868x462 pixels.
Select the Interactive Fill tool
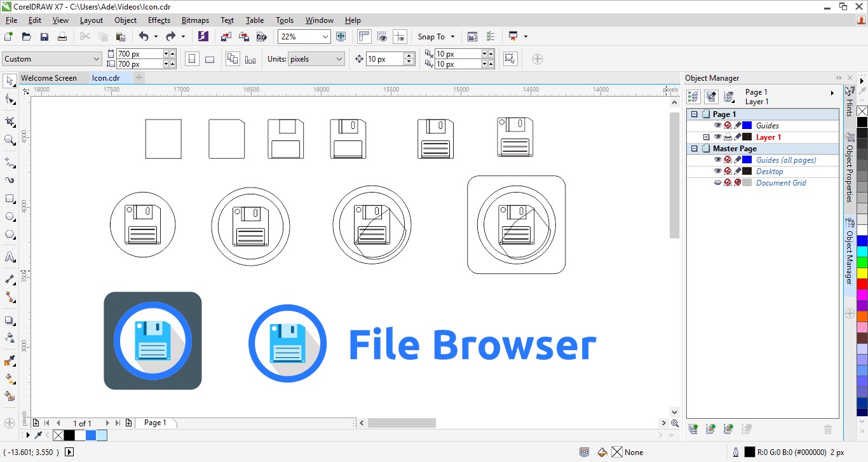10,379
